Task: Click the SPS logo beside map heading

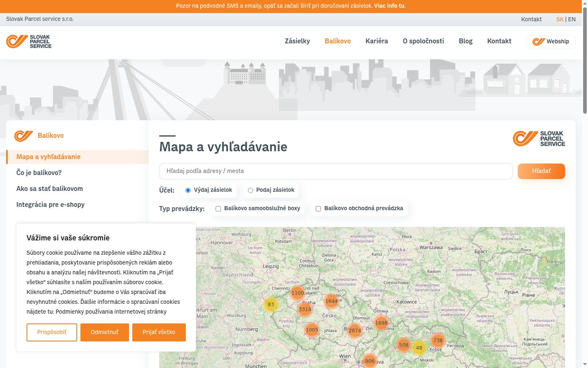Action: click(539, 139)
